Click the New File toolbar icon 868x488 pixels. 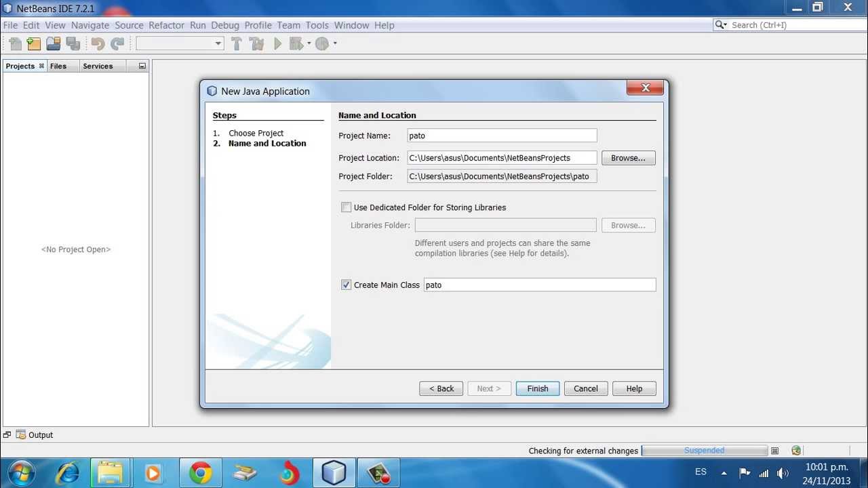pyautogui.click(x=15, y=43)
